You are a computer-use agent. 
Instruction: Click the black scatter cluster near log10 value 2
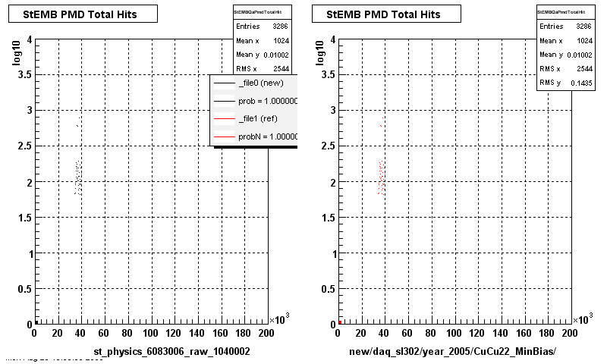click(x=78, y=178)
